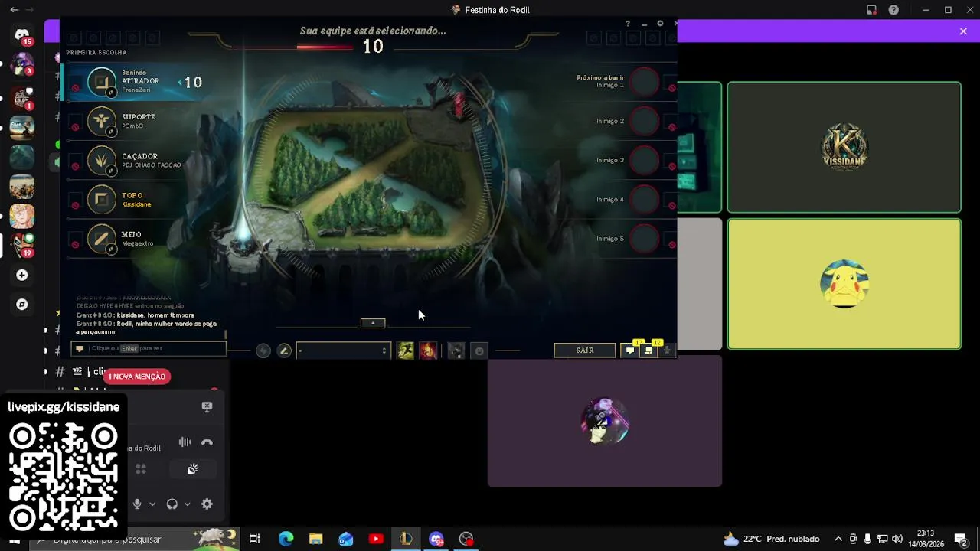Open Discord inbox icon in title bar
Viewport: 980px width, 551px height.
coord(871,10)
